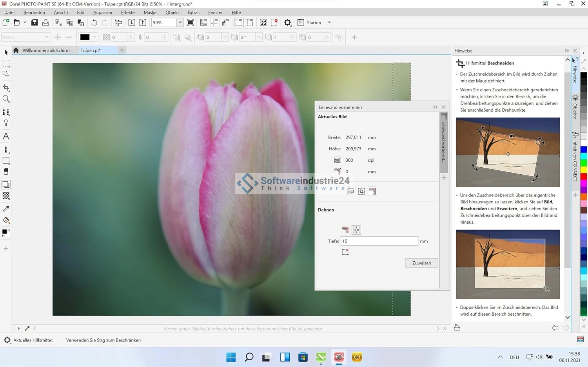The height and width of the screenshot is (367, 588).
Task: Pick the red swatch in color palette
Action: [x=584, y=177]
